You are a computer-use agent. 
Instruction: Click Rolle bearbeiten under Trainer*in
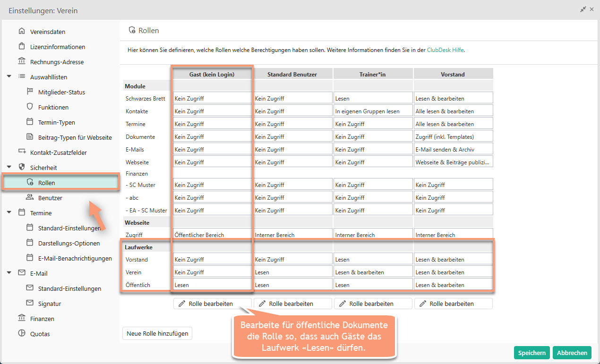tap(373, 304)
